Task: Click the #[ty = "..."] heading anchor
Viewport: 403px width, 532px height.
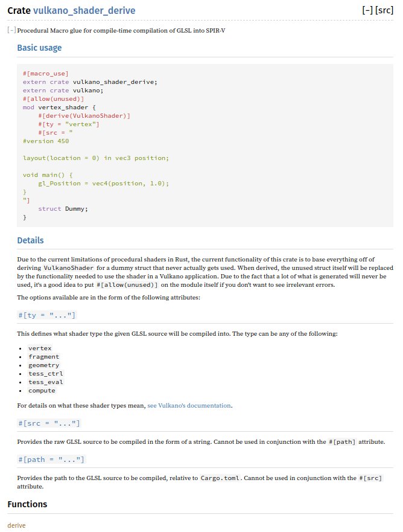Action: pyautogui.click(x=47, y=315)
